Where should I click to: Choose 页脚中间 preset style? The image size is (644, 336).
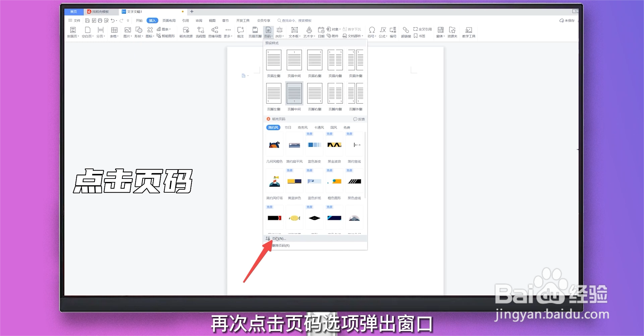pyautogui.click(x=294, y=96)
